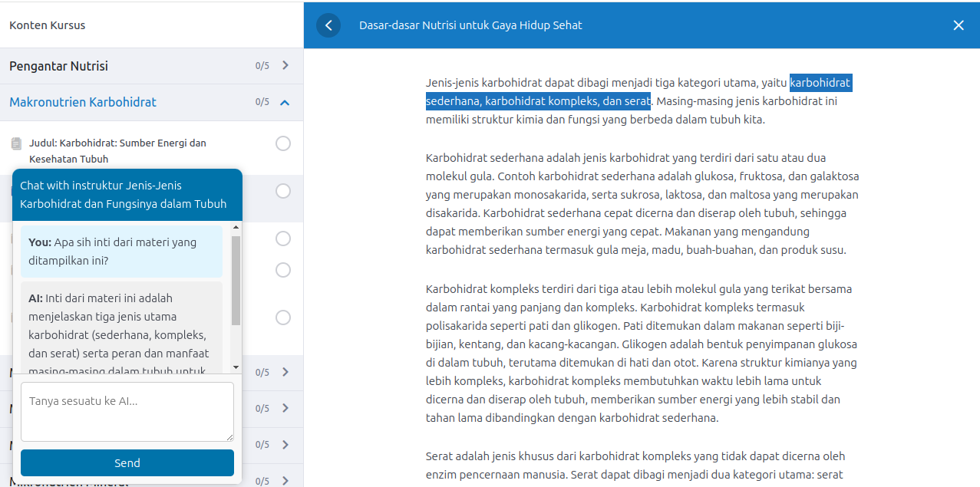Expand the Pengantar Nutrisi section chevron
Viewport: 980px width, 487px height.
(285, 66)
